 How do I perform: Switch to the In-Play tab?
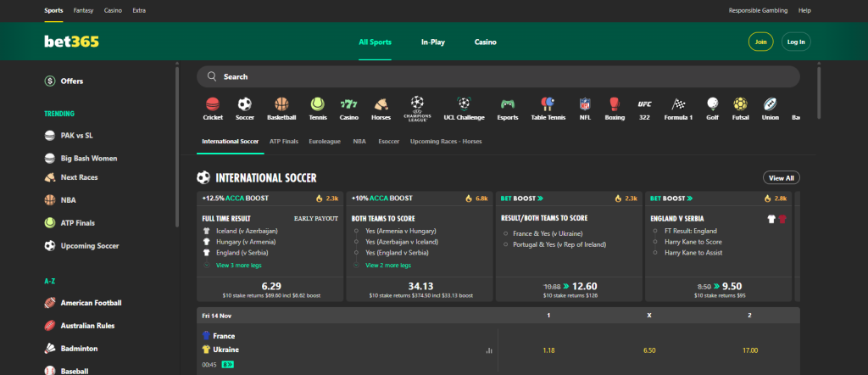pyautogui.click(x=433, y=42)
